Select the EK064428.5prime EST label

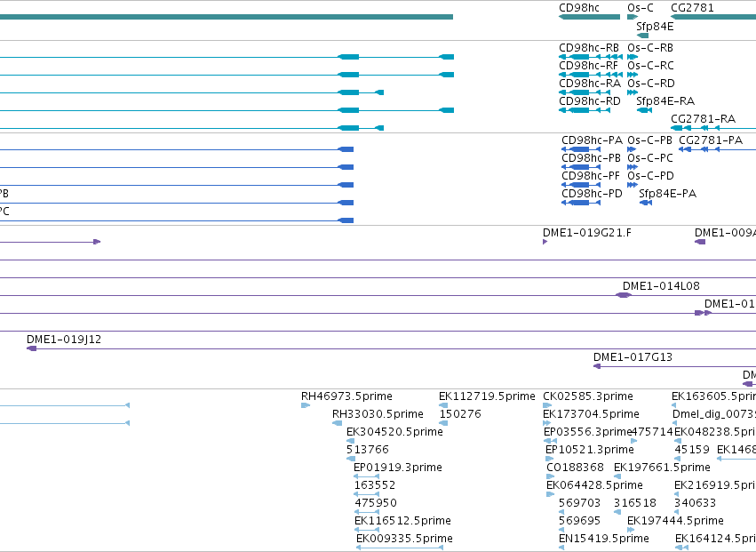tap(594, 485)
